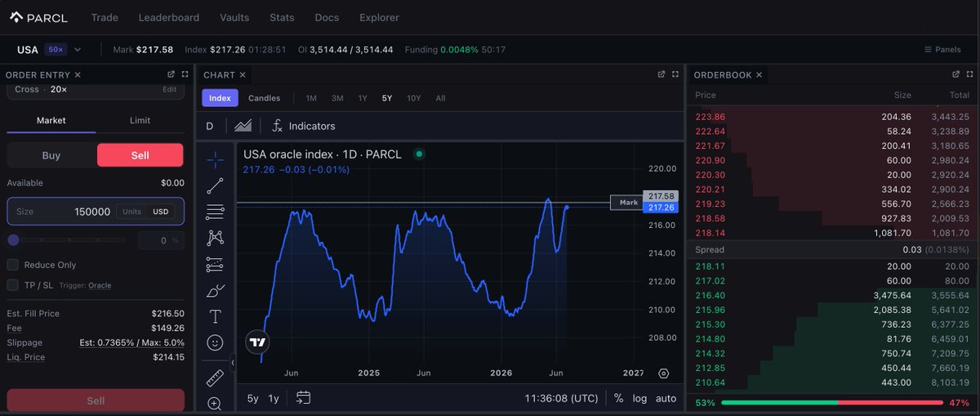The height and width of the screenshot is (416, 980).
Task: Switch chart to Candles view
Action: coord(264,98)
